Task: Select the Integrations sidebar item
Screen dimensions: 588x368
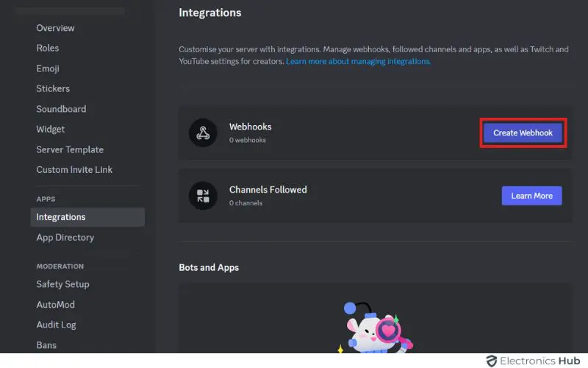Action: pyautogui.click(x=61, y=217)
